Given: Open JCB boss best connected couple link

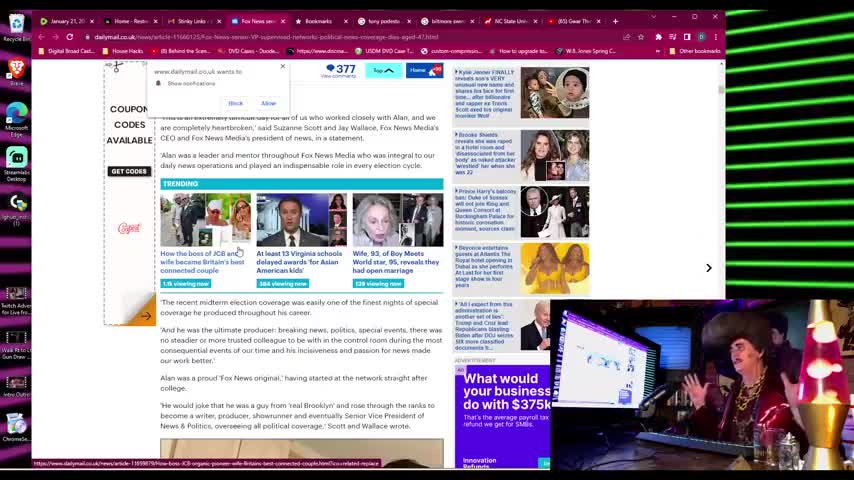Looking at the screenshot, I should [202, 262].
